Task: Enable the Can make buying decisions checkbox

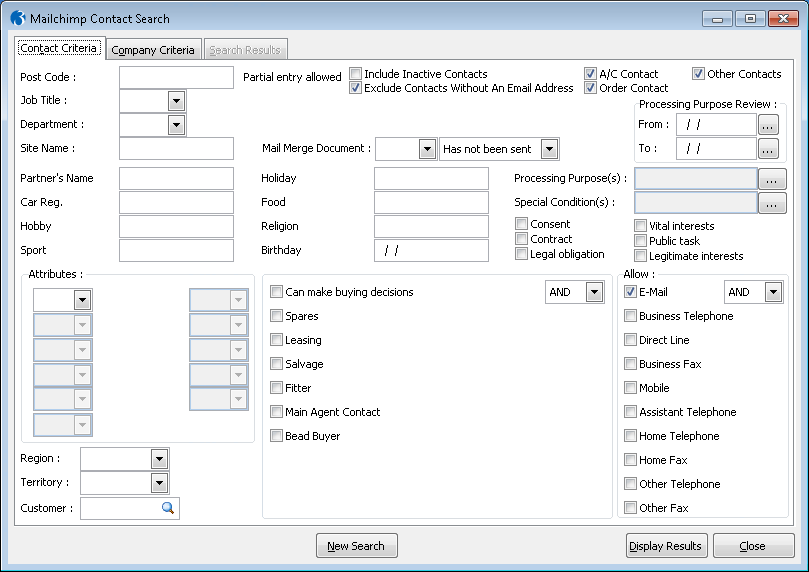Action: [x=277, y=292]
